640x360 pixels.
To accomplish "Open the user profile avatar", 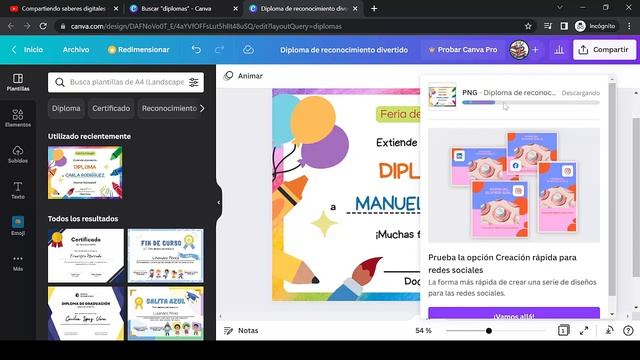I will point(519,50).
